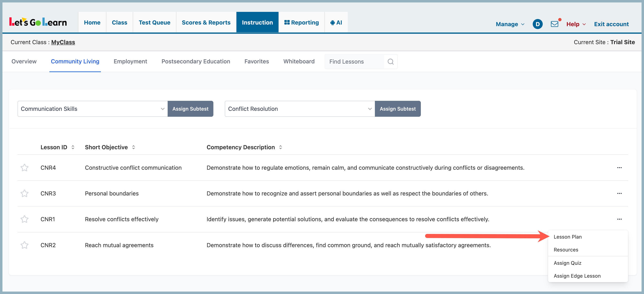Favorite the CNR4 lesson star
The image size is (644, 294).
25,167
